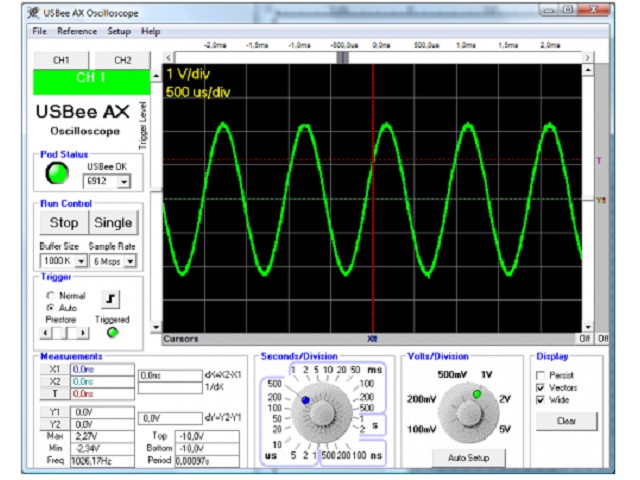Click the Prestore left arrow

(45, 333)
